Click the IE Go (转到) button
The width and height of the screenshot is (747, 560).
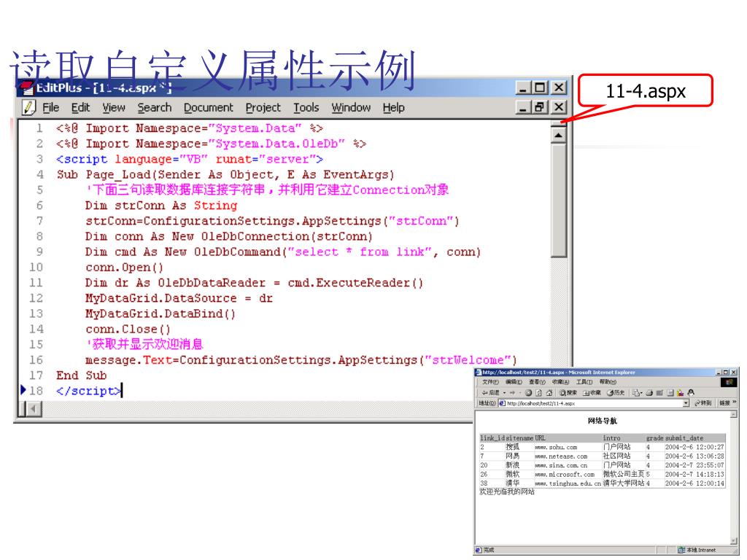pos(703,403)
